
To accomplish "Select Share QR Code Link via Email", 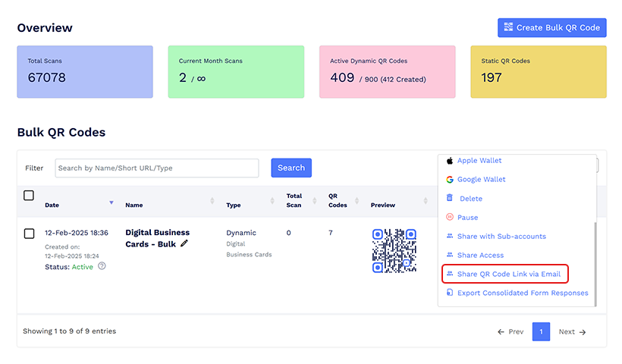I will pyautogui.click(x=508, y=274).
